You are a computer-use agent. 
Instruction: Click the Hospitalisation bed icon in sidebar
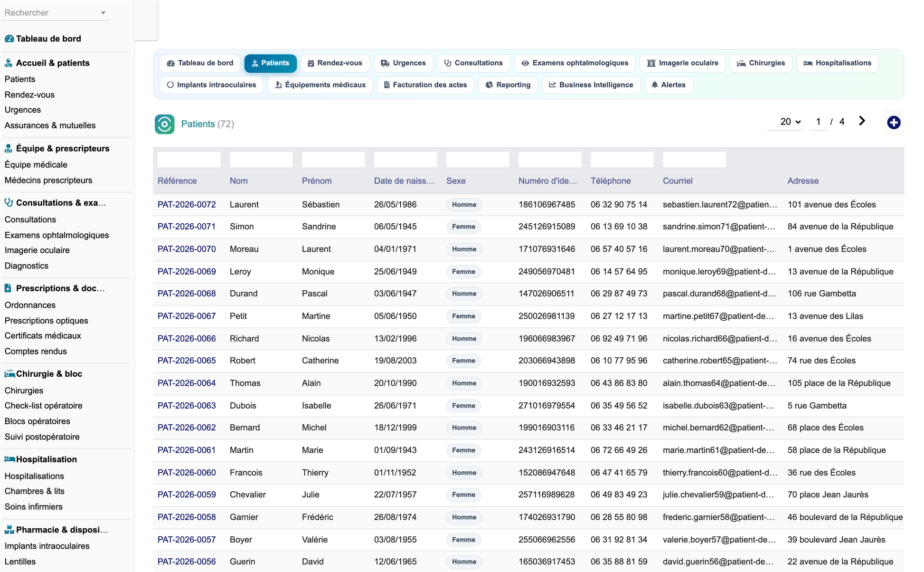pos(9,459)
